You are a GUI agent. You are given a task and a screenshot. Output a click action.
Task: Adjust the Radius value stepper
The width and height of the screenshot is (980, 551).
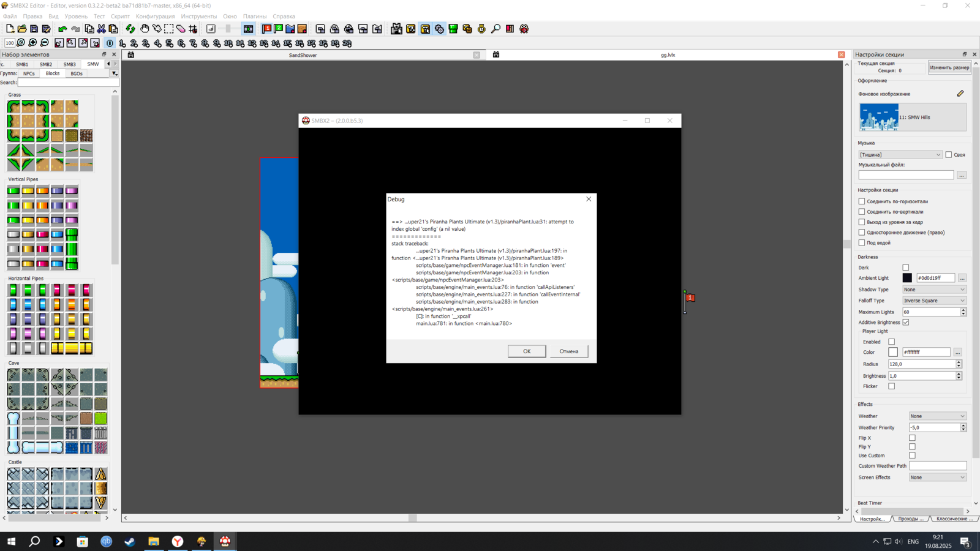[x=959, y=364]
